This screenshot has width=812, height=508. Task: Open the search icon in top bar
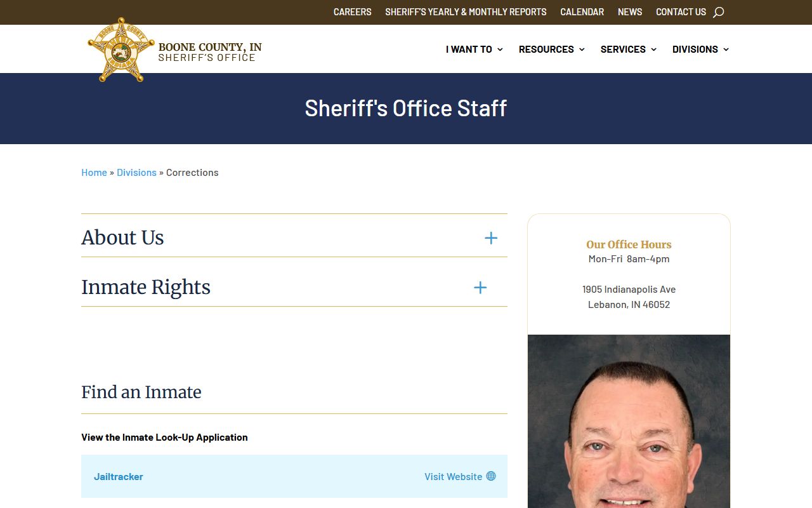click(x=718, y=12)
